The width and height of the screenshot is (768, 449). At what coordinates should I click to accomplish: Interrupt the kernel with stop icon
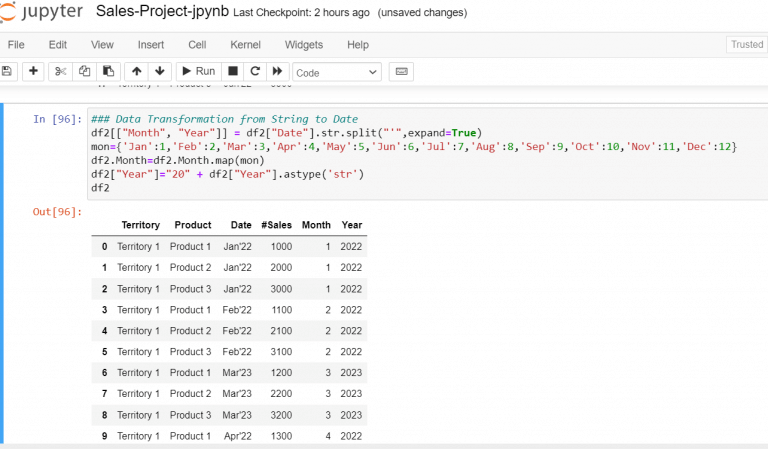click(x=233, y=71)
